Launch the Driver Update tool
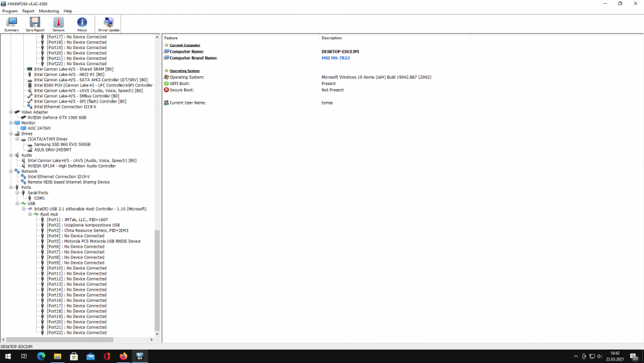Screen dimensions: 644x363 click(108, 24)
